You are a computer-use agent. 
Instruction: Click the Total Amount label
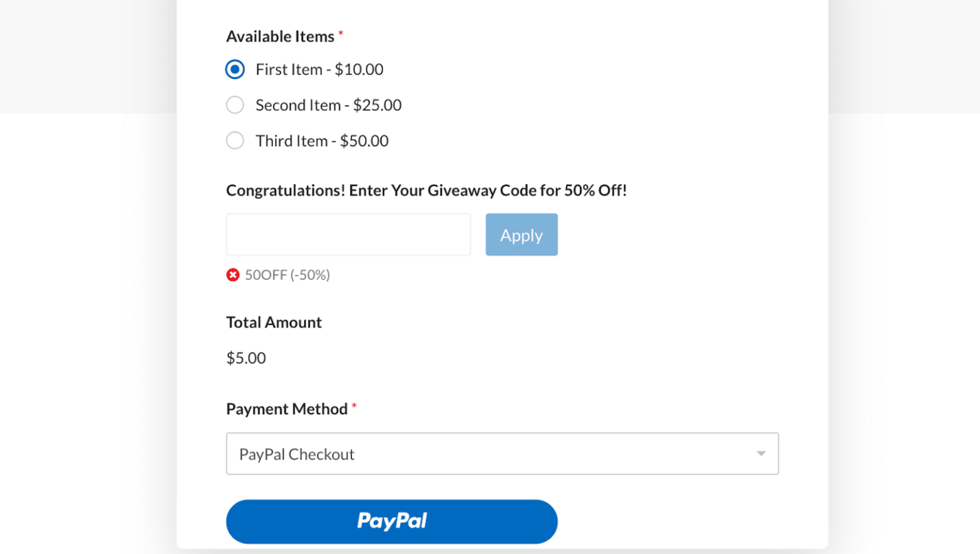273,322
